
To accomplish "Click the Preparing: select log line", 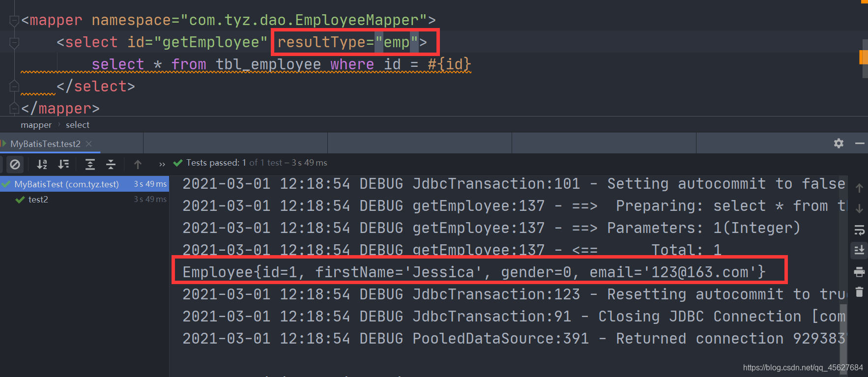I will pyautogui.click(x=514, y=206).
